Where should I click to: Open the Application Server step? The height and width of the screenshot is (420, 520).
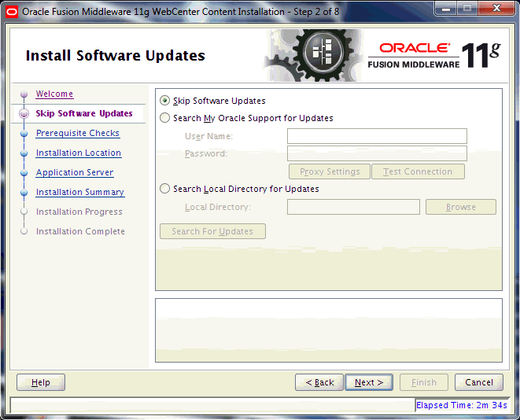75,172
